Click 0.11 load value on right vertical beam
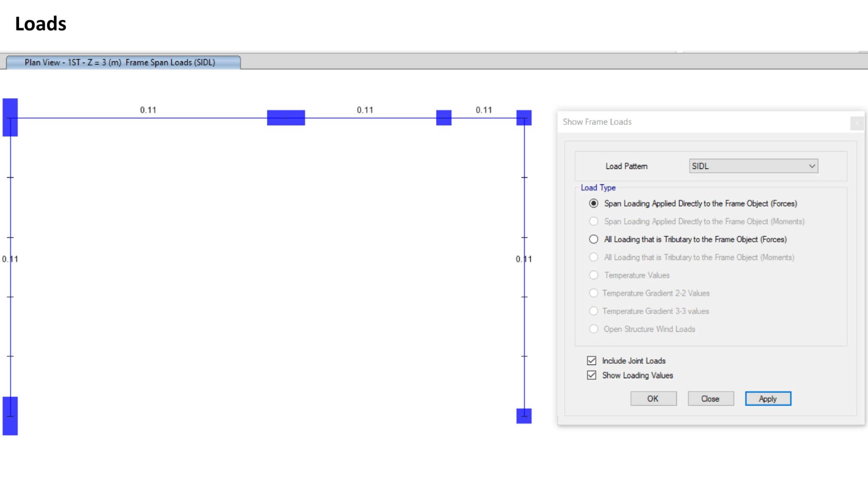The height and width of the screenshot is (488, 868). point(523,259)
